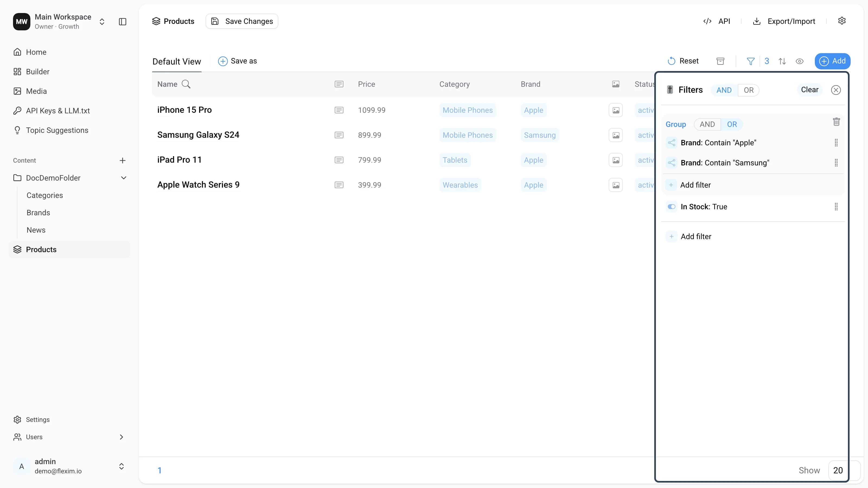Screen dimensions: 868x488
Task: Search names with the magnifier icon
Action: pos(186,84)
